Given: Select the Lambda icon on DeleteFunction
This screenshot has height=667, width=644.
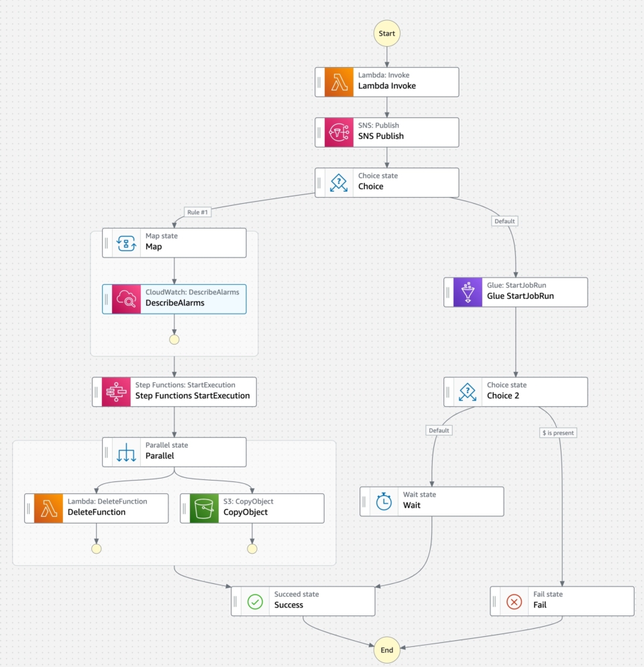Looking at the screenshot, I should coord(48,508).
